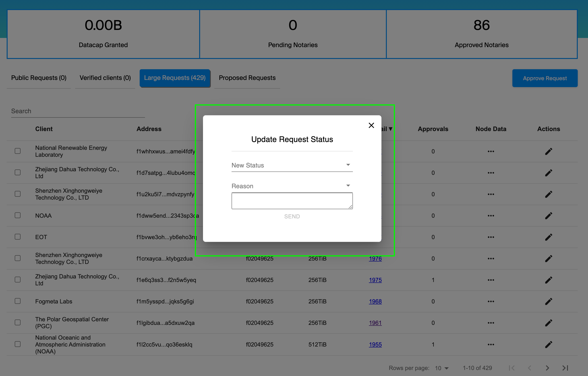Edit the NOAA request with pencil icon
588x376 pixels.
(549, 215)
